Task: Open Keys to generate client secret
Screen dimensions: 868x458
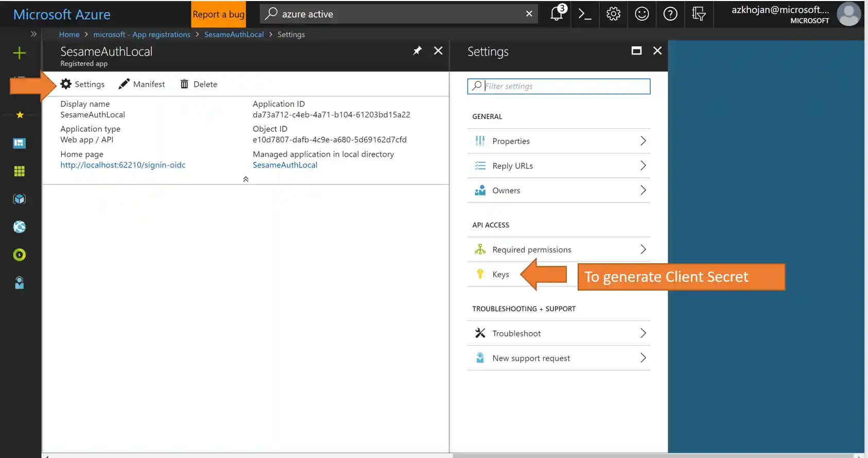Action: click(559, 274)
